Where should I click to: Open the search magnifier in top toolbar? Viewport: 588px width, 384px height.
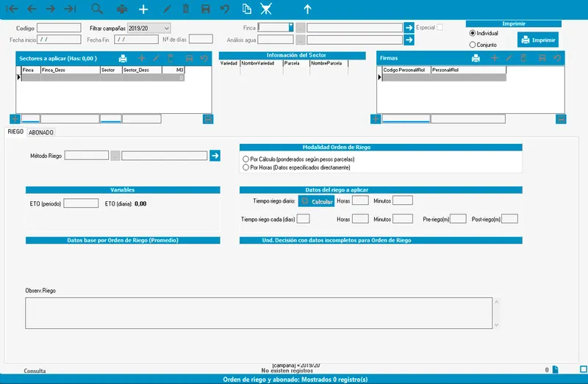pos(97,9)
